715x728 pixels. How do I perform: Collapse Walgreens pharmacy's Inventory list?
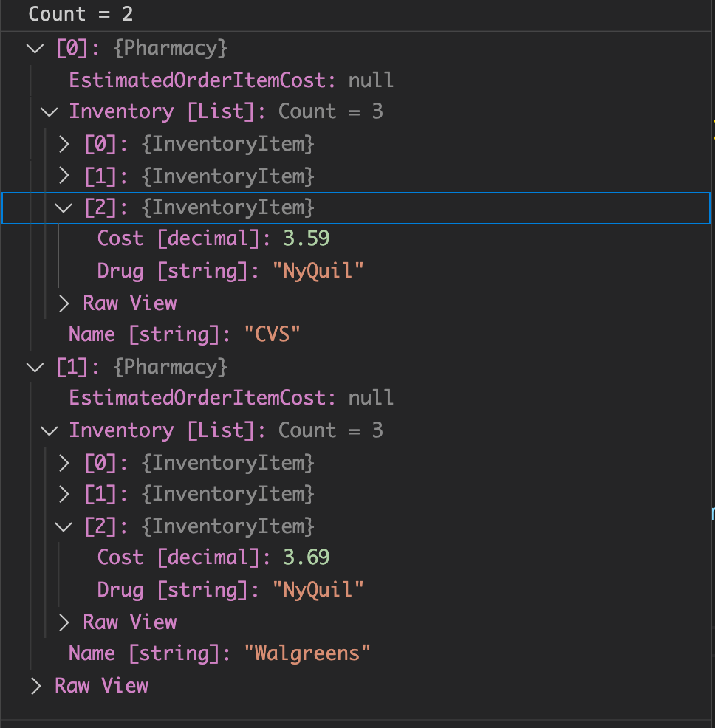49,431
